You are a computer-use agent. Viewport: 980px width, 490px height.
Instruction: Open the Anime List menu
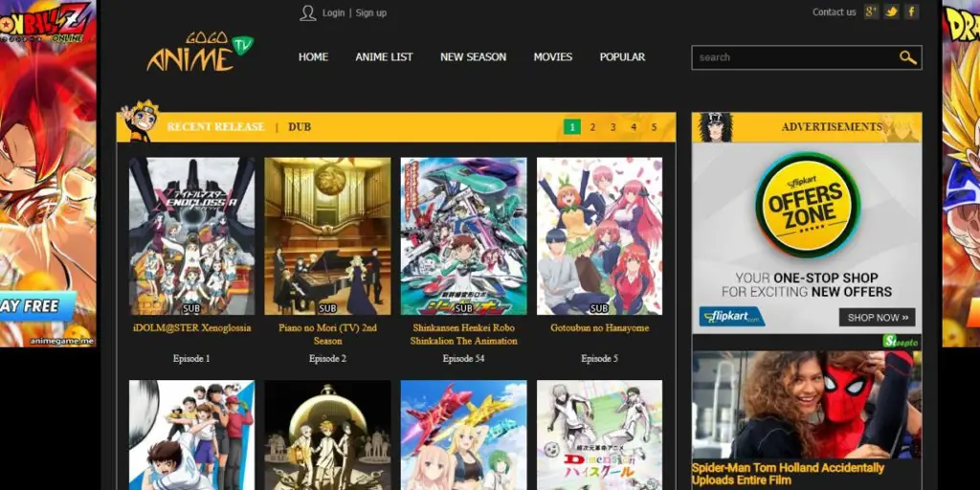[x=384, y=57]
